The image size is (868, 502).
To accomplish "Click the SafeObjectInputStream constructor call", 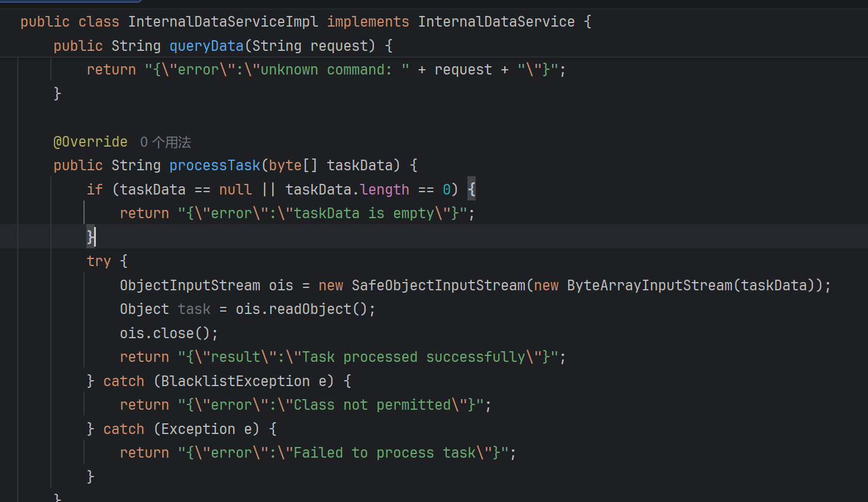I will [x=438, y=286].
